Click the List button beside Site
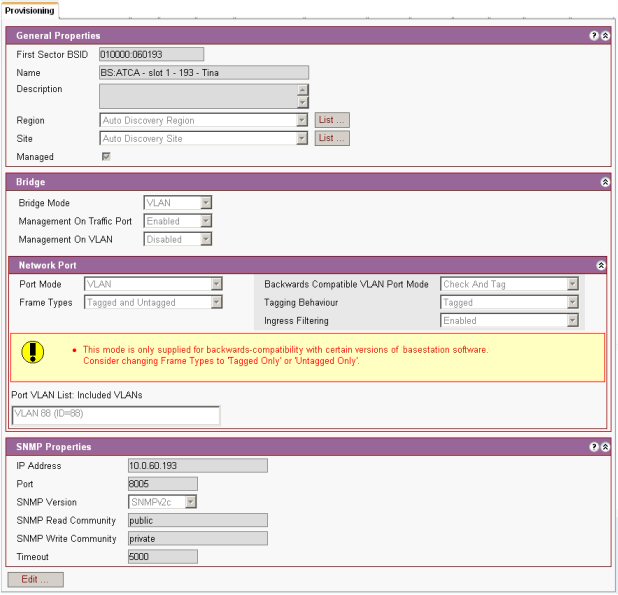Viewport: 618px width, 595px height. pyautogui.click(x=332, y=139)
